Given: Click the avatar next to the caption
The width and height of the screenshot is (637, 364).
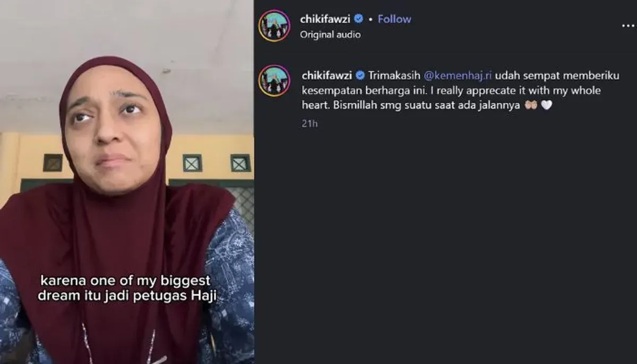Looking at the screenshot, I should pyautogui.click(x=274, y=81).
